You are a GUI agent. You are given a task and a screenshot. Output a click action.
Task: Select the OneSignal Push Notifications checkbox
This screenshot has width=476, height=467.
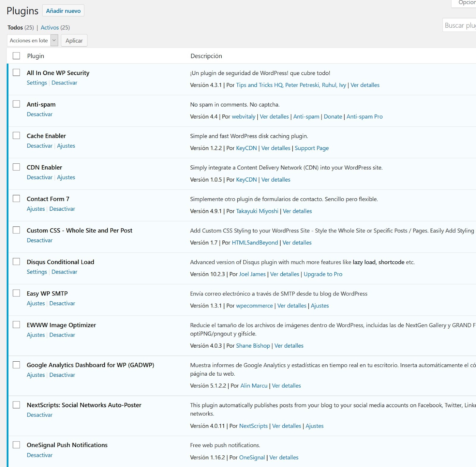[16, 445]
